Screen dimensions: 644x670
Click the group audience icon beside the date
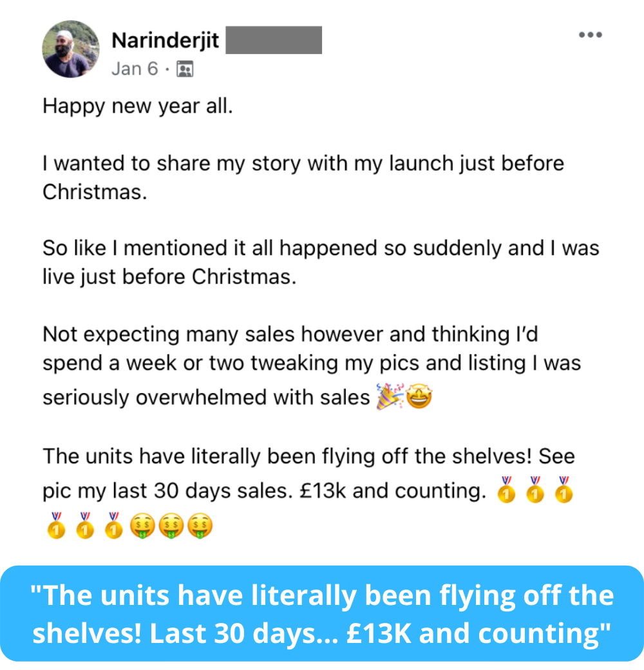[x=185, y=69]
